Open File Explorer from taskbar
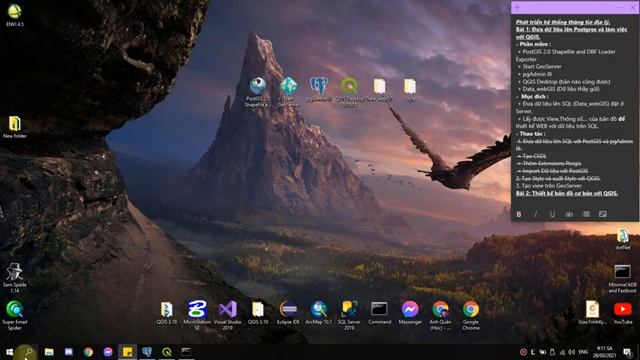 click(49, 352)
